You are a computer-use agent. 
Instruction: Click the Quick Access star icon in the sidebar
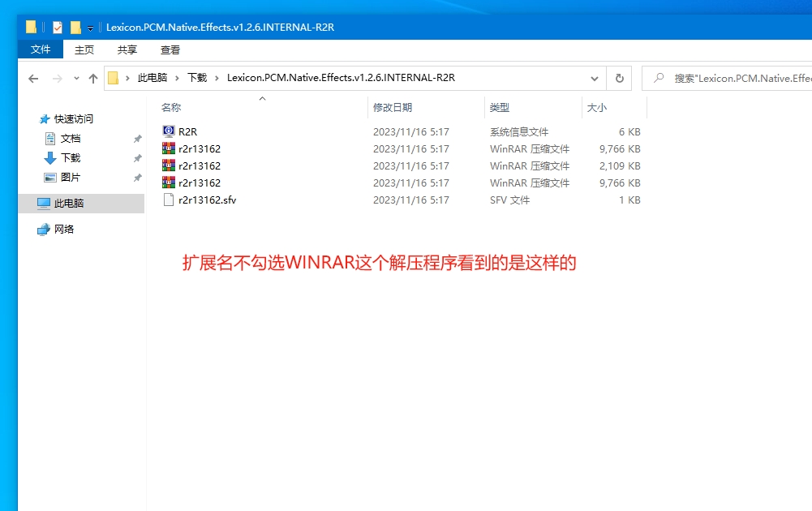tap(45, 119)
